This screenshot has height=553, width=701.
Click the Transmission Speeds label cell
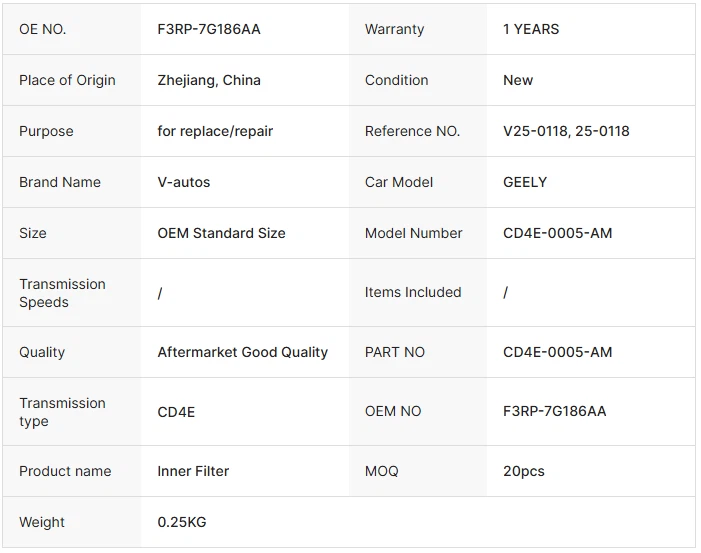pos(62,293)
